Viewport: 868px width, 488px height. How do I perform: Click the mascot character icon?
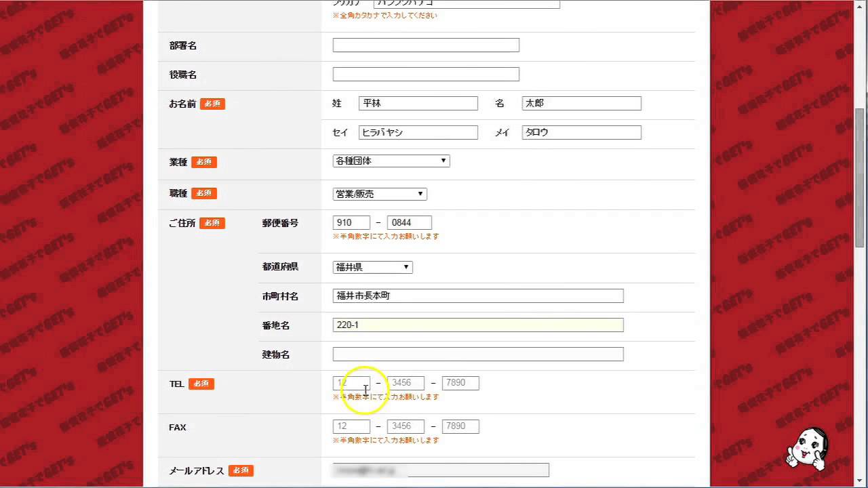click(x=807, y=448)
